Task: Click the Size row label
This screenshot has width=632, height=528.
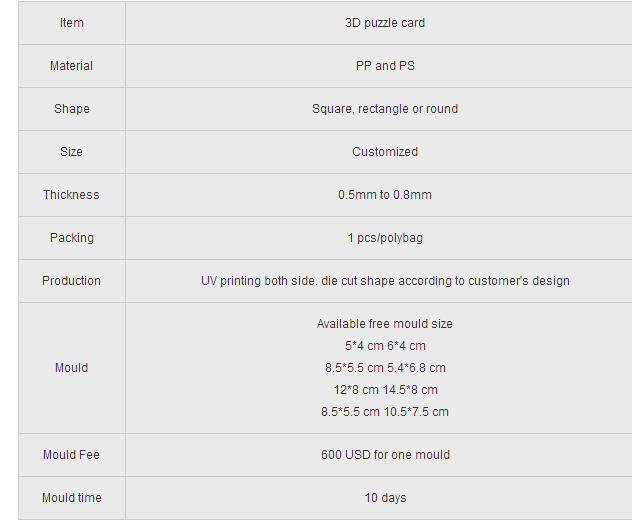Action: pyautogui.click(x=72, y=152)
